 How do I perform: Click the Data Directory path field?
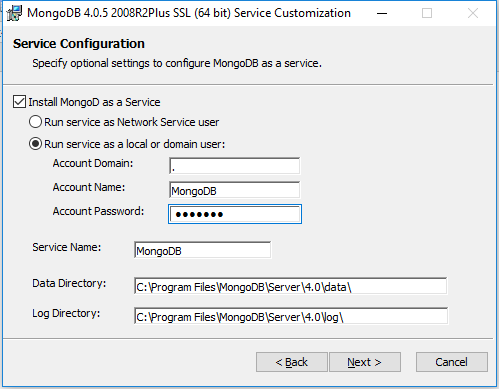tap(291, 286)
